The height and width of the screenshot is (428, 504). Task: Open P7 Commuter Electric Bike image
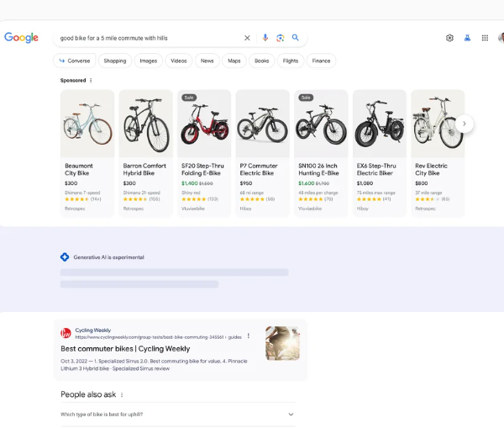click(x=263, y=124)
